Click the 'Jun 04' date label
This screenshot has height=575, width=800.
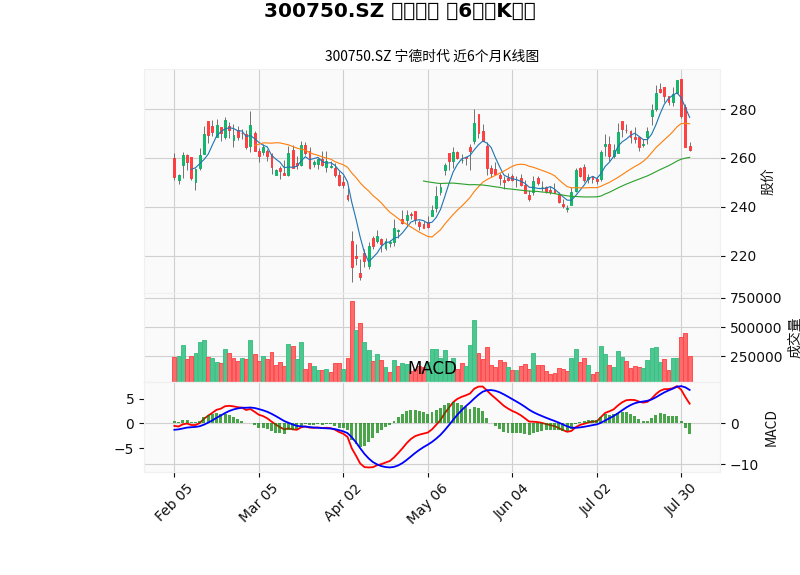point(510,502)
